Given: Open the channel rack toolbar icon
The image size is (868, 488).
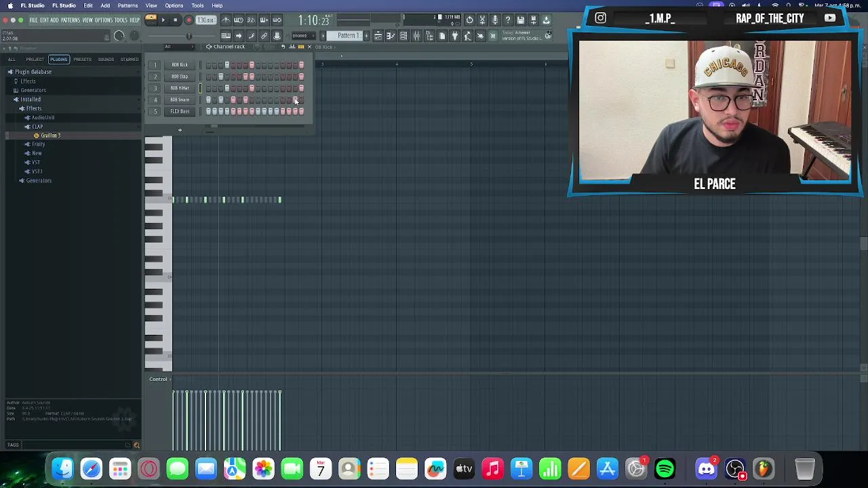Looking at the screenshot, I should [403, 36].
